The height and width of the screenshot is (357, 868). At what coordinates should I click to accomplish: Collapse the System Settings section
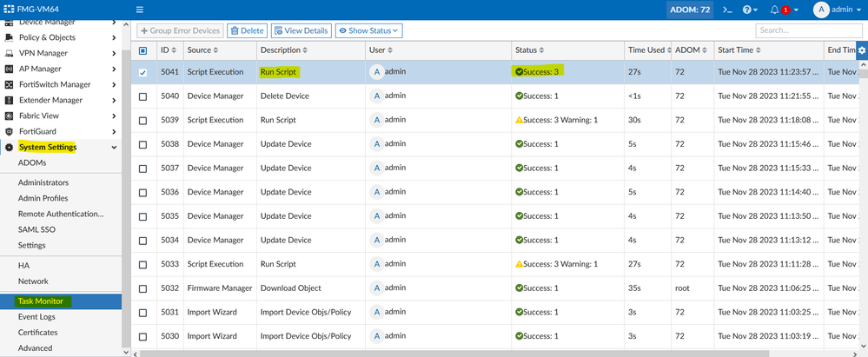coord(114,148)
